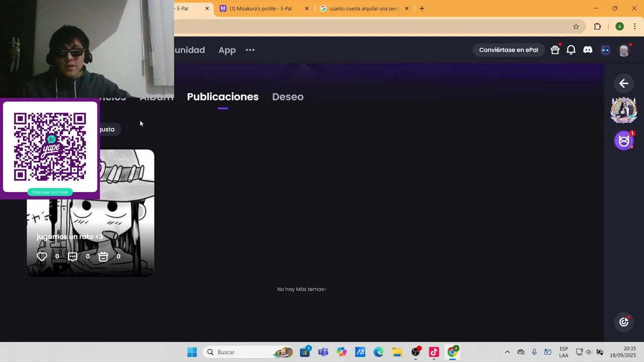Screen dimensions: 644x362
Task: Click the 'No hay Más temas~' text
Action: 302,289
